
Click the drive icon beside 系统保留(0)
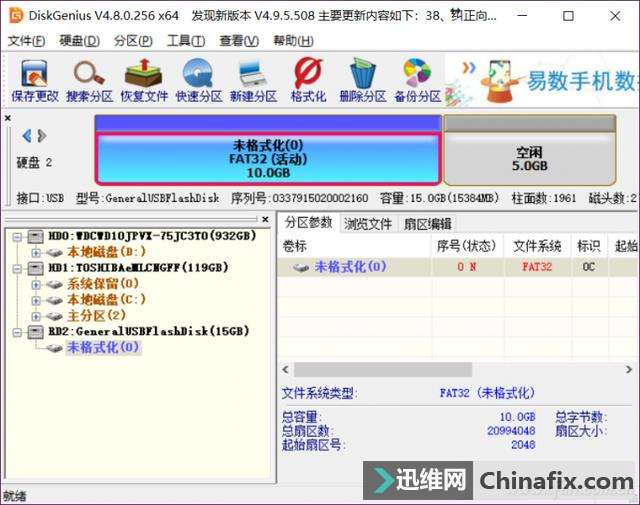pyautogui.click(x=54, y=284)
